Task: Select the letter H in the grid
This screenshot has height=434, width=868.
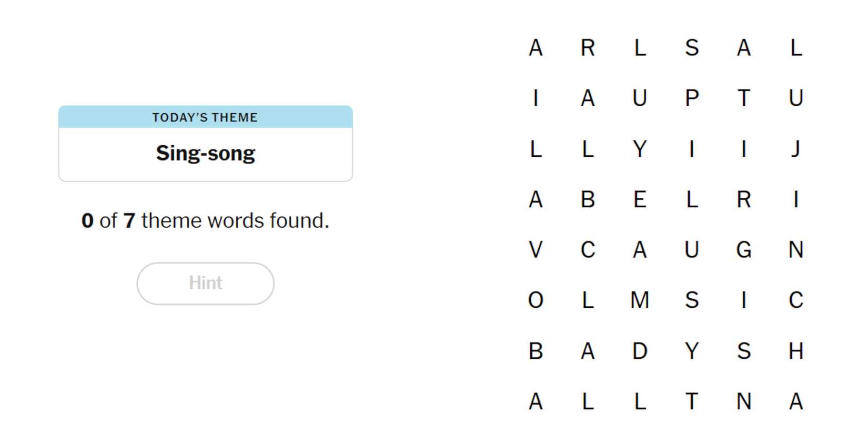Action: tap(795, 351)
